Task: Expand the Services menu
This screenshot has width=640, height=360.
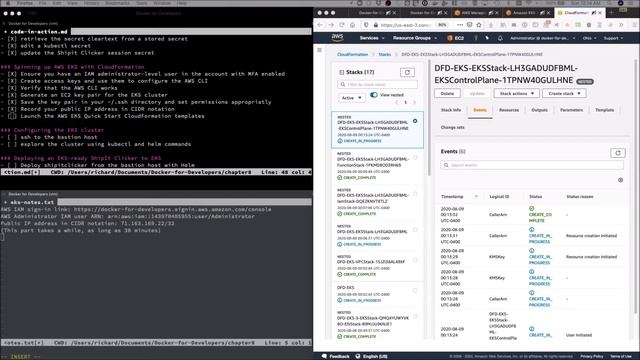Action: [x=372, y=38]
